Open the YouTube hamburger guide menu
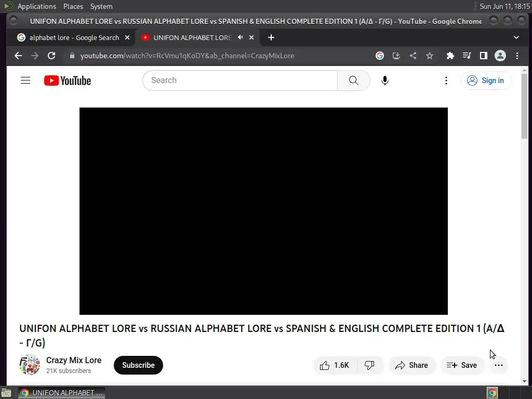The height and width of the screenshot is (399, 532). pyautogui.click(x=25, y=81)
